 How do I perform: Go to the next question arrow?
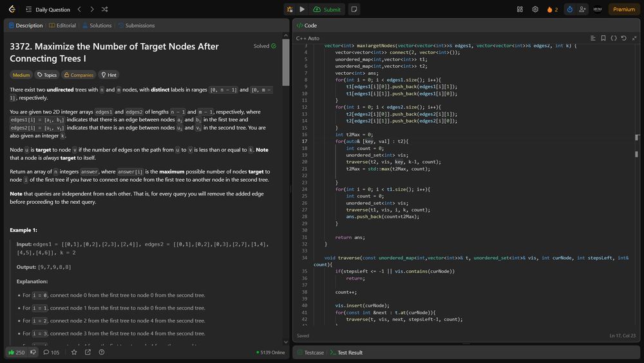[92, 9]
